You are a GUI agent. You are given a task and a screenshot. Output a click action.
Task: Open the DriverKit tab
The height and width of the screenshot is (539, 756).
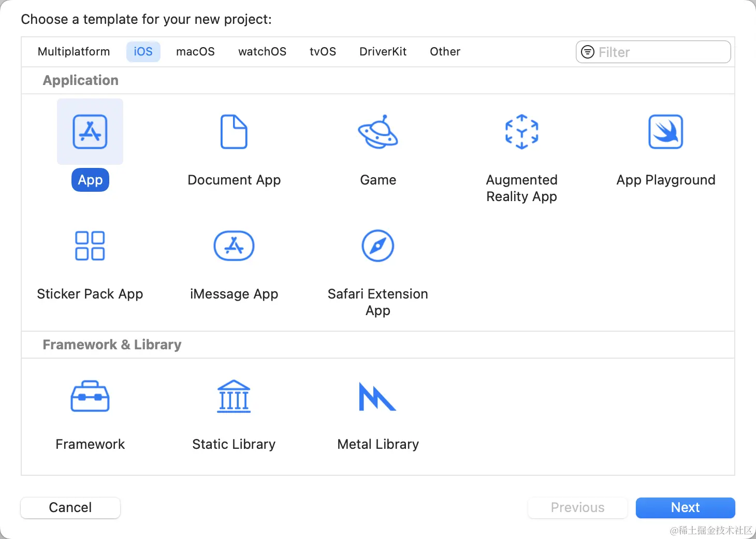pos(383,52)
